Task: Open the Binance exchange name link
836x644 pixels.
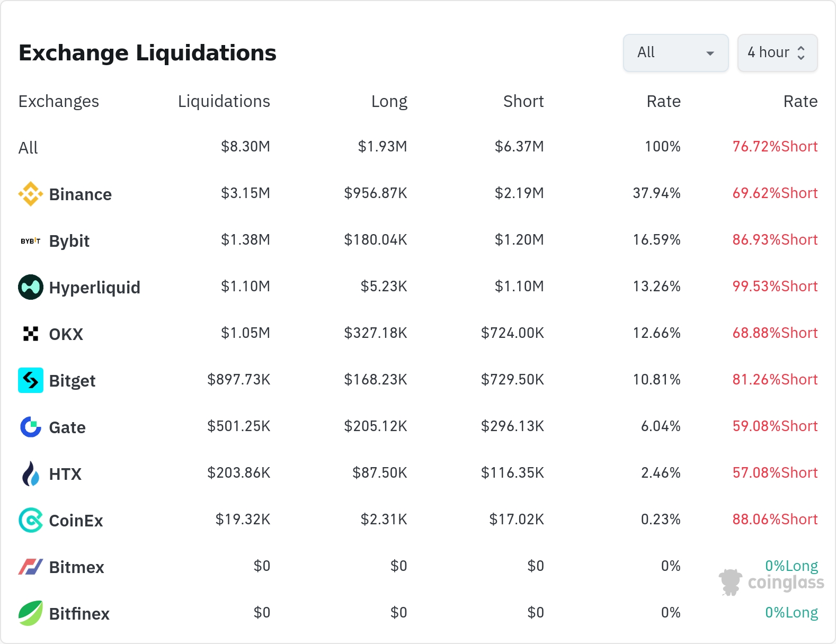Action: 80,194
